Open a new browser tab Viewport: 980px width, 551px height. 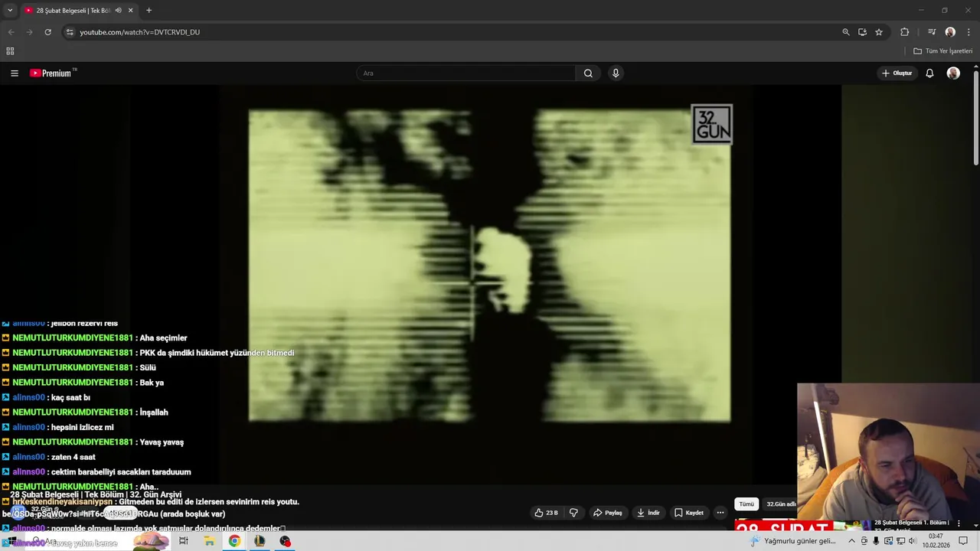149,11
